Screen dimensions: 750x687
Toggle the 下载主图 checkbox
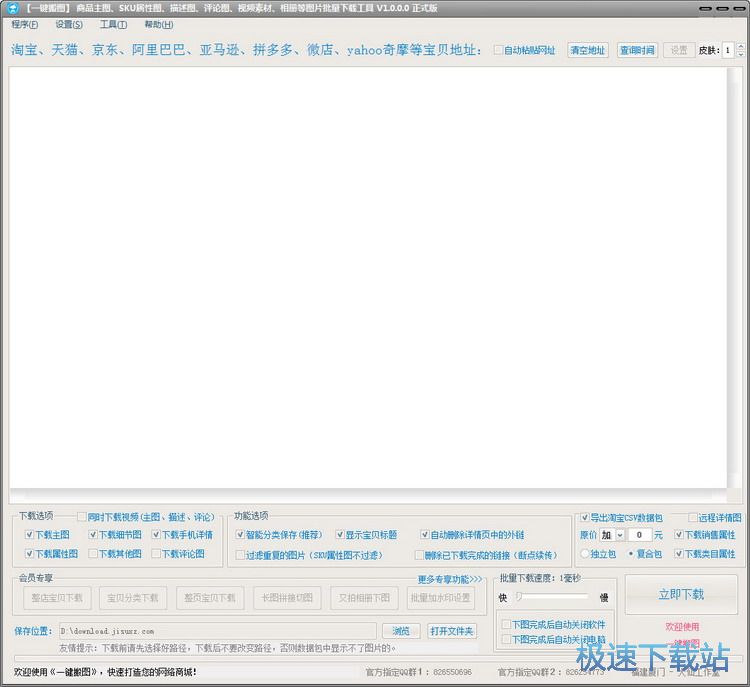point(30,535)
